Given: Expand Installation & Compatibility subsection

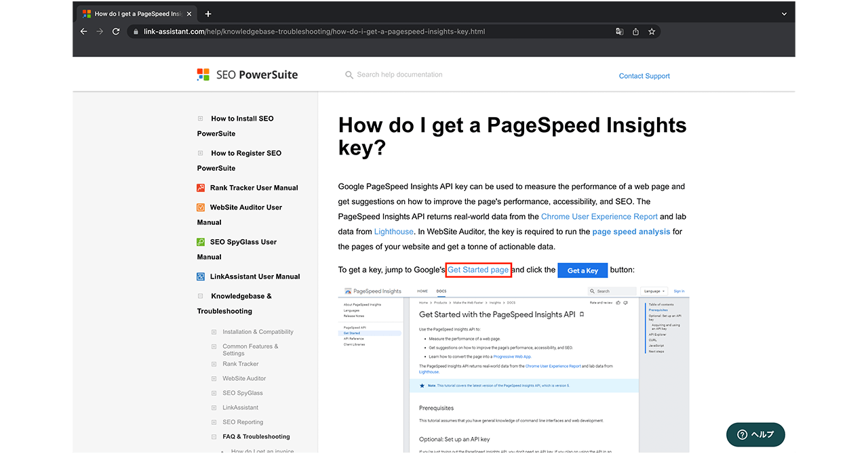Looking at the screenshot, I should pos(214,332).
